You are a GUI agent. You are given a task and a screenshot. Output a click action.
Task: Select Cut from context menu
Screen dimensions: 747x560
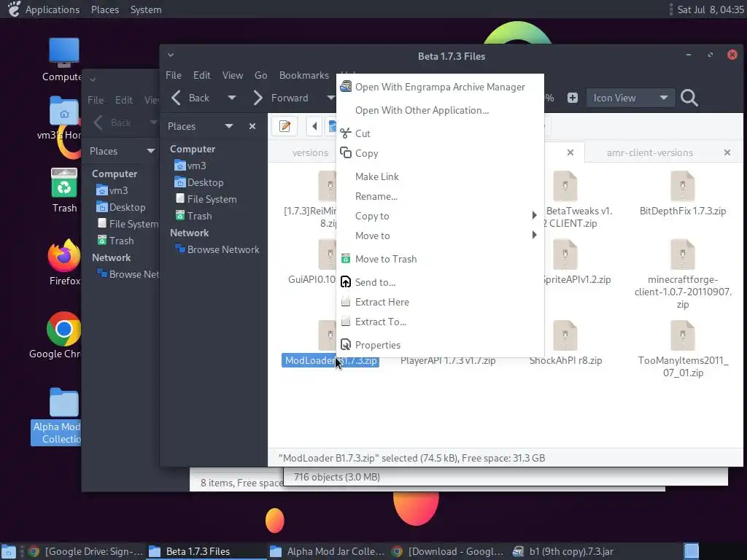tap(440, 134)
